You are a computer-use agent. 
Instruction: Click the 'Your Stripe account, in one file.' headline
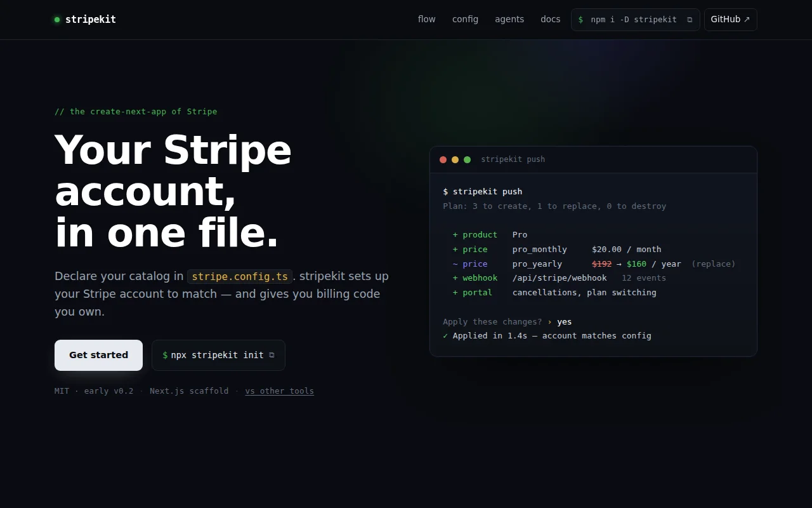(173, 191)
